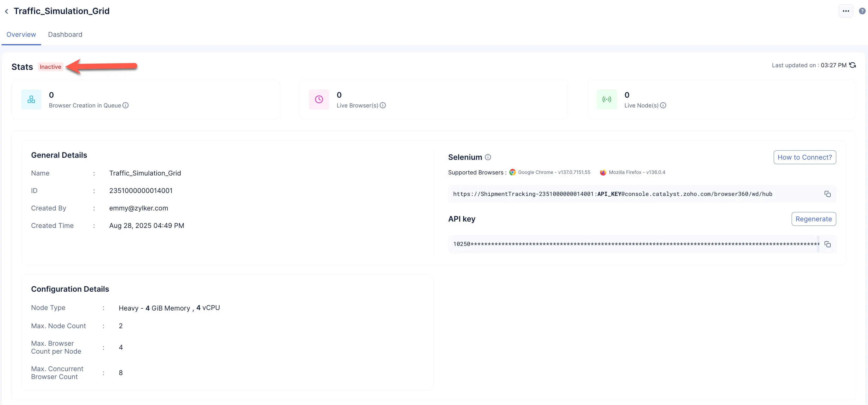Regenerate the API key

[813, 219]
